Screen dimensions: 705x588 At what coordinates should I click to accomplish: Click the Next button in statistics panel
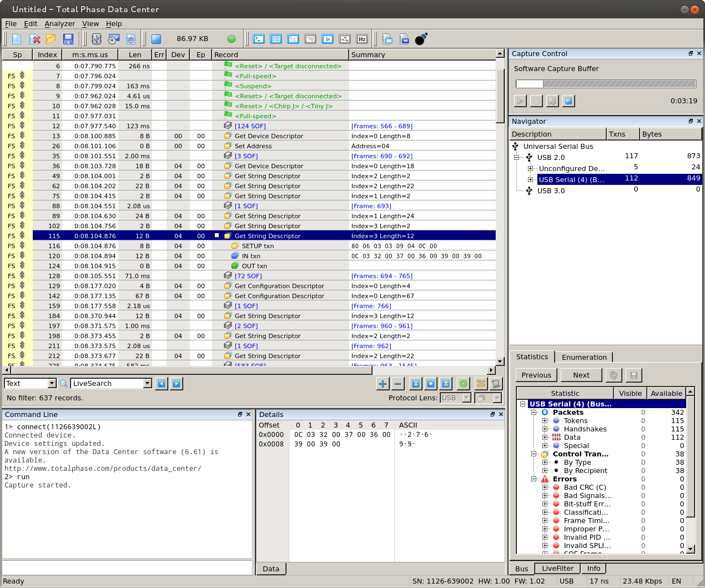(x=581, y=375)
